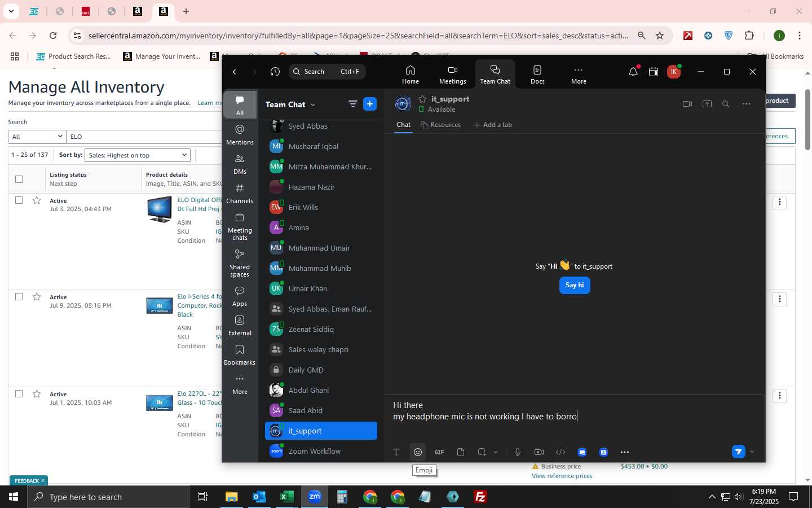The width and height of the screenshot is (812, 508).
Task: Toggle the text formatting T icon
Action: (396, 452)
